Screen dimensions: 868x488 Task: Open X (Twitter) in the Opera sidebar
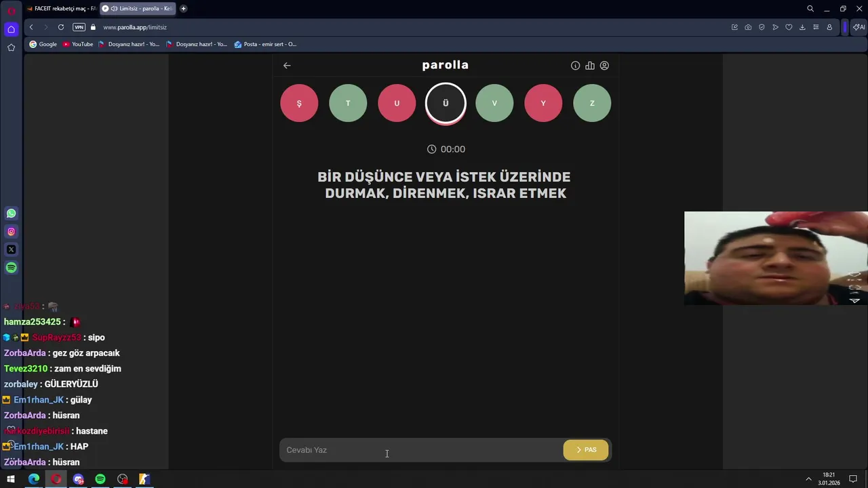[11, 249]
